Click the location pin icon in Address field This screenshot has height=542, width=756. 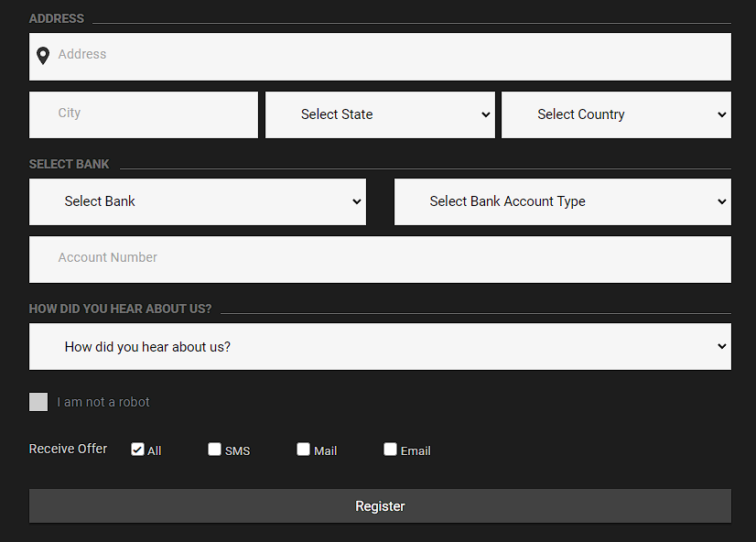click(43, 55)
